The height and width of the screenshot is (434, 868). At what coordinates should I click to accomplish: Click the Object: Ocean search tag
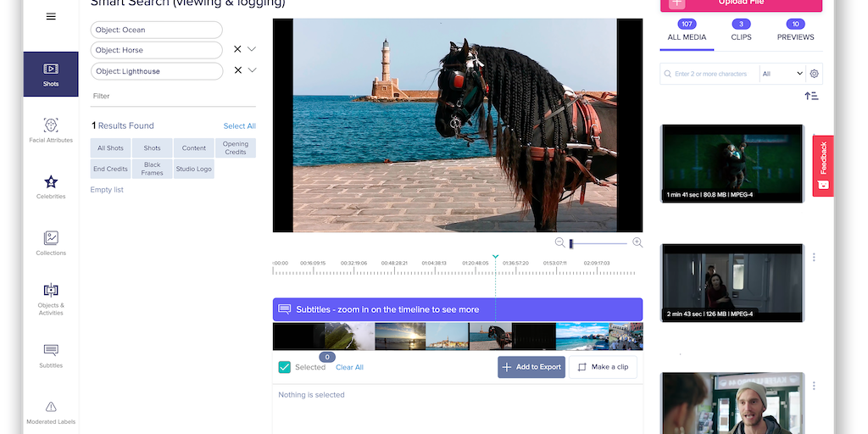click(x=156, y=30)
